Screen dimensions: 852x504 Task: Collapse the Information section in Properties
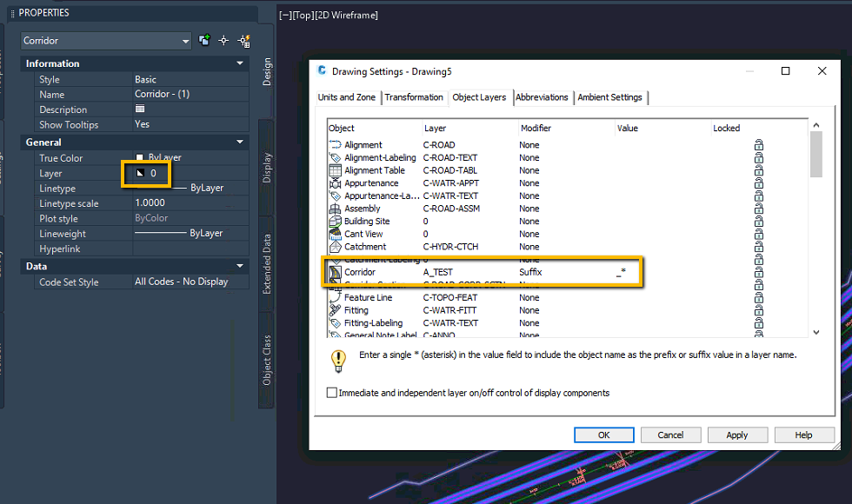(240, 63)
